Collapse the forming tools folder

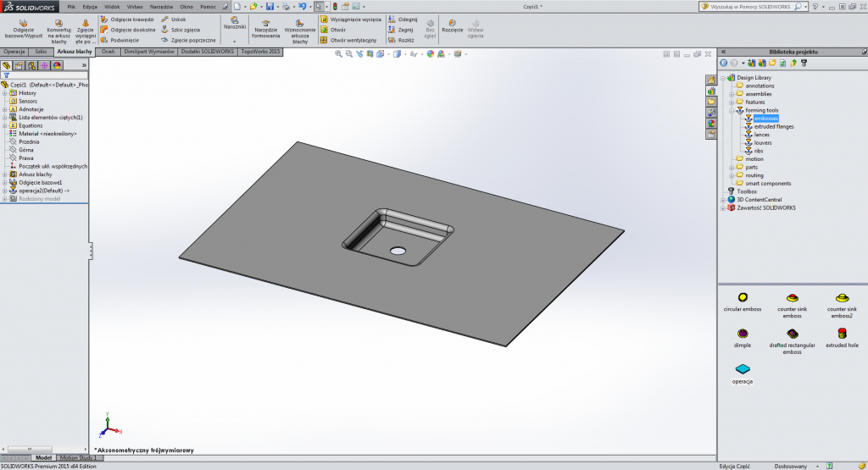click(732, 110)
